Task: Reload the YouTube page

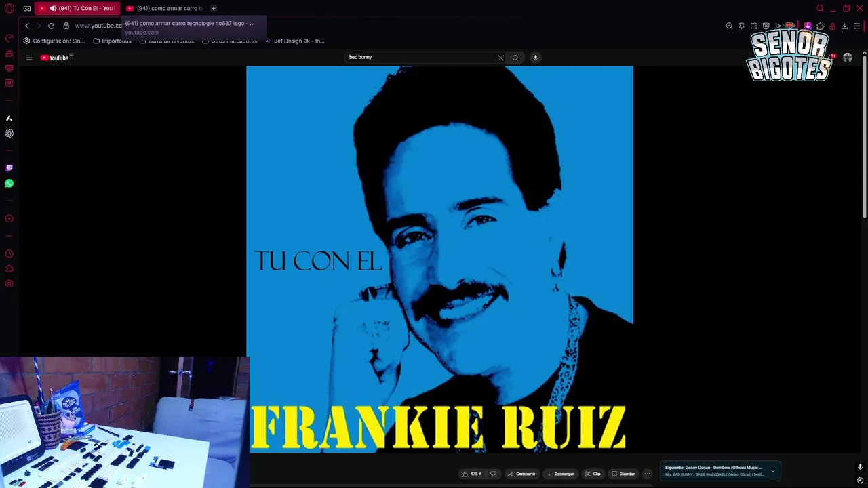Action: click(51, 26)
